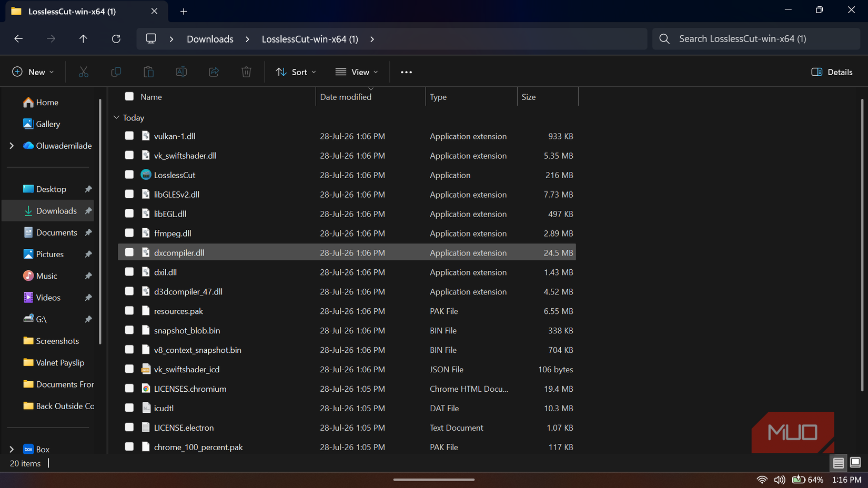Expand the Box tree node
868x488 pixels.
12,449
